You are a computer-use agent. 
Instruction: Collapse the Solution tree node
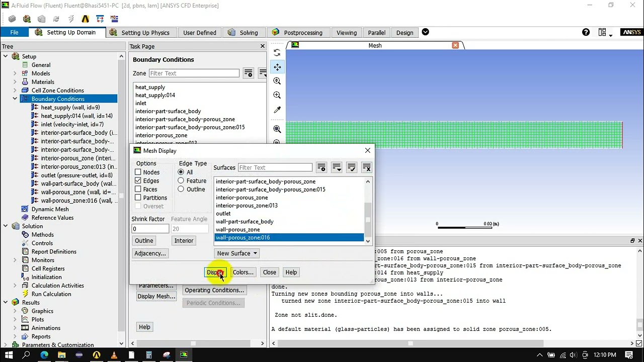[x=6, y=226]
